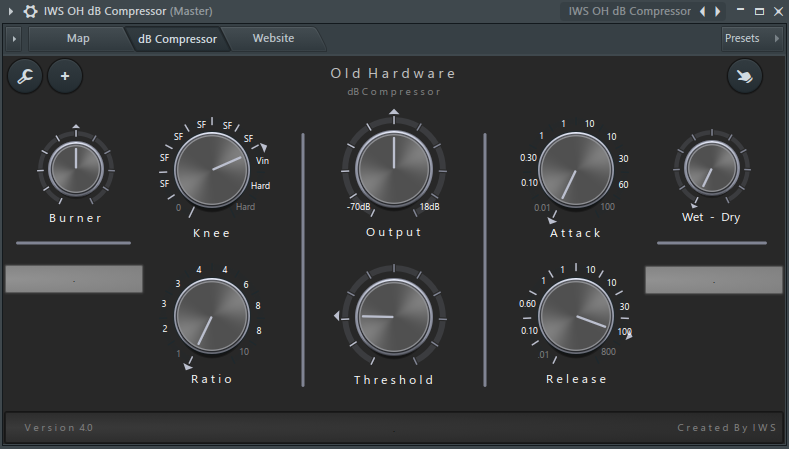Screen dimensions: 789x449
Task: Click the Ratio knob
Action: [212, 316]
